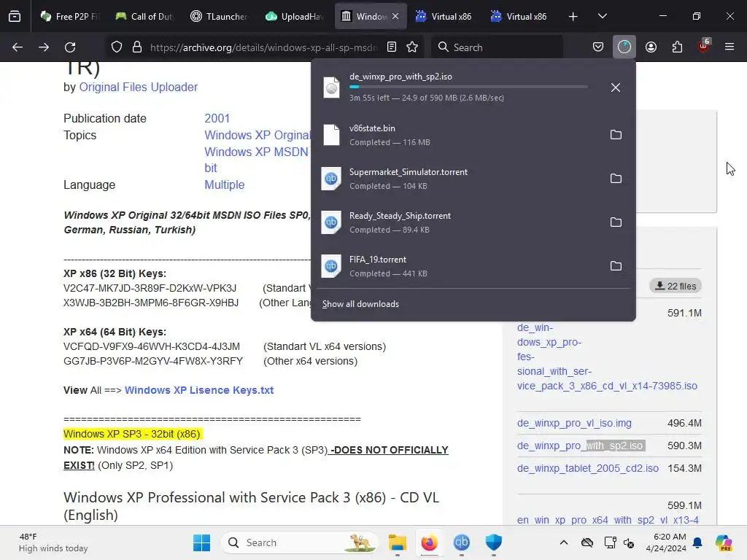
Task: Switch to Free P2P tab
Action: [x=69, y=17]
